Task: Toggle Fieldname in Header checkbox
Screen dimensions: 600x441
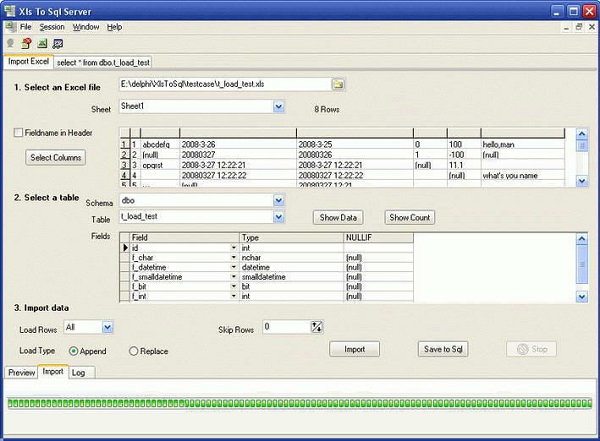Action: 18,133
